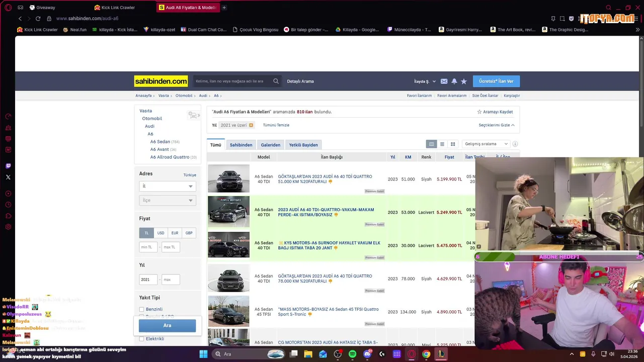Open notifications via the bell icon

(454, 81)
